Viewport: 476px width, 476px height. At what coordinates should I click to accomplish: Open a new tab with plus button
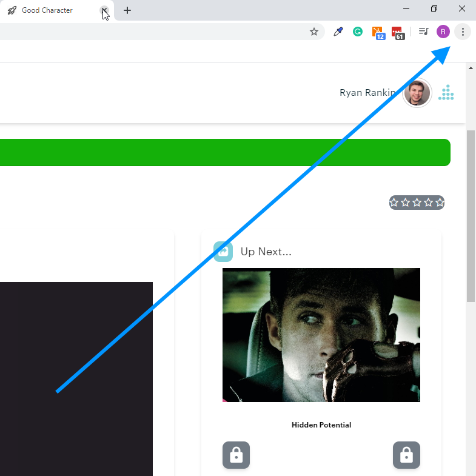tap(127, 10)
